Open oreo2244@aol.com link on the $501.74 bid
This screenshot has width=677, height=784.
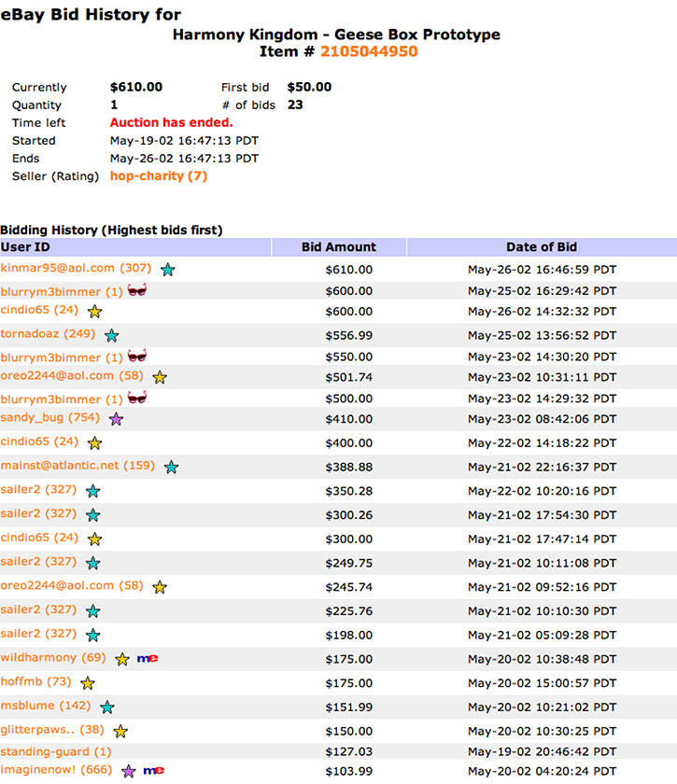(x=72, y=375)
